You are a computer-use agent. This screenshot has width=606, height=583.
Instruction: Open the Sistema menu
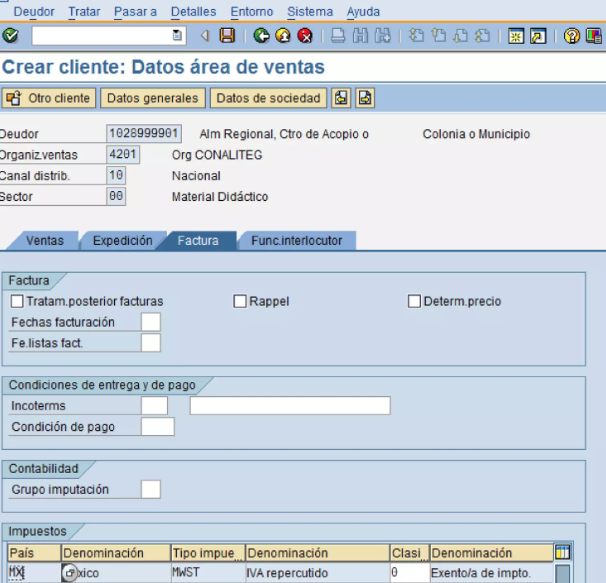tap(309, 12)
